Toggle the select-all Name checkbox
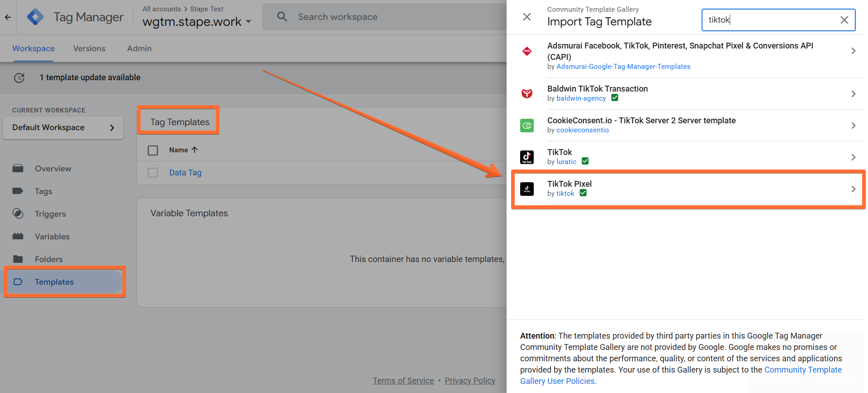Screen dimensions: 868x393 [x=153, y=150]
